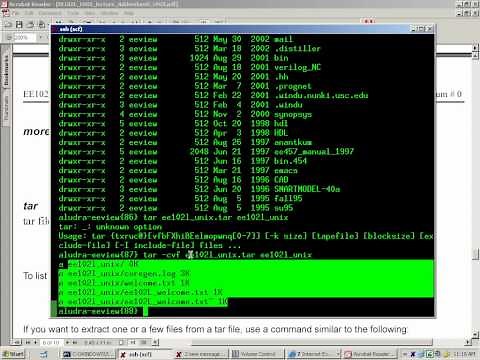The image size is (480, 360).
Task: Open the Help menu in Acrobat Reader
Action: tap(129, 13)
